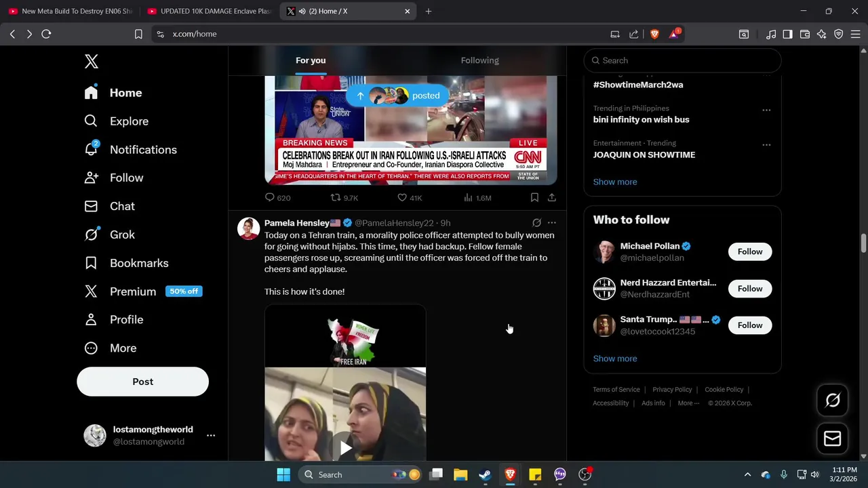This screenshot has width=868, height=488.
Task: Open Brave Rewards triangle icon
Action: click(x=674, y=34)
